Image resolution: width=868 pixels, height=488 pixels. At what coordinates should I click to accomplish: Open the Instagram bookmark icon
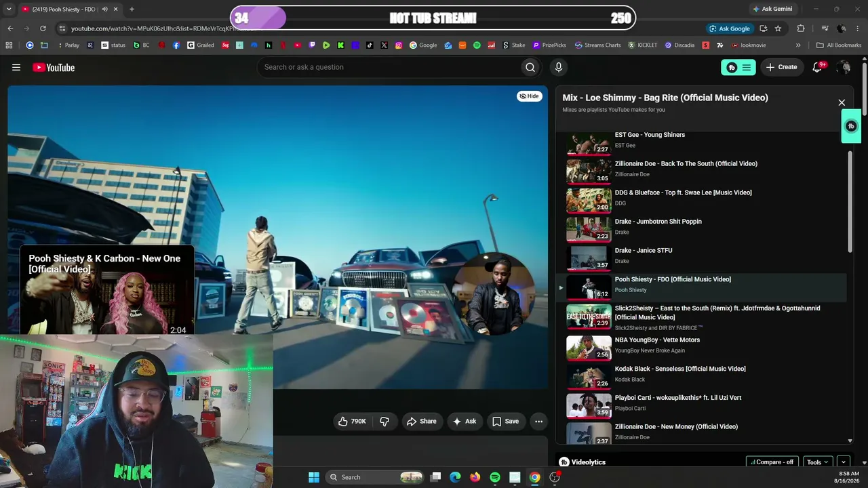click(399, 45)
